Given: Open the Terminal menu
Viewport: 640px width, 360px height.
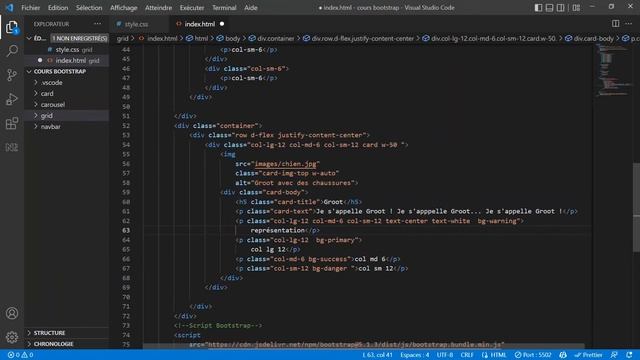Looking at the screenshot, I should (224, 7).
